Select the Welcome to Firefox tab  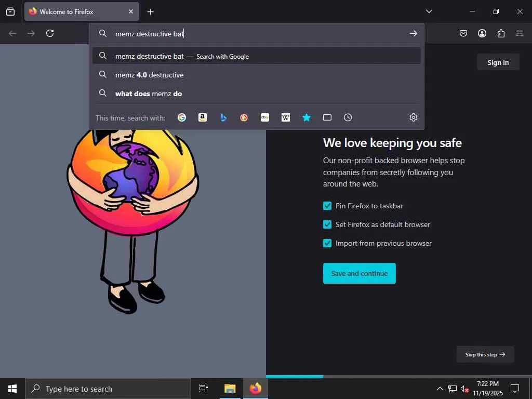tap(82, 11)
